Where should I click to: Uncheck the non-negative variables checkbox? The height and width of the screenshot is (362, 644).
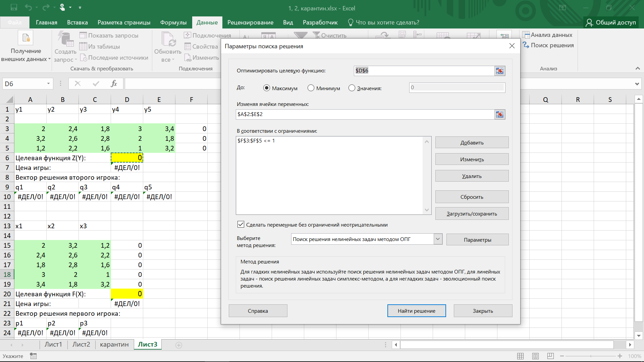point(241,225)
